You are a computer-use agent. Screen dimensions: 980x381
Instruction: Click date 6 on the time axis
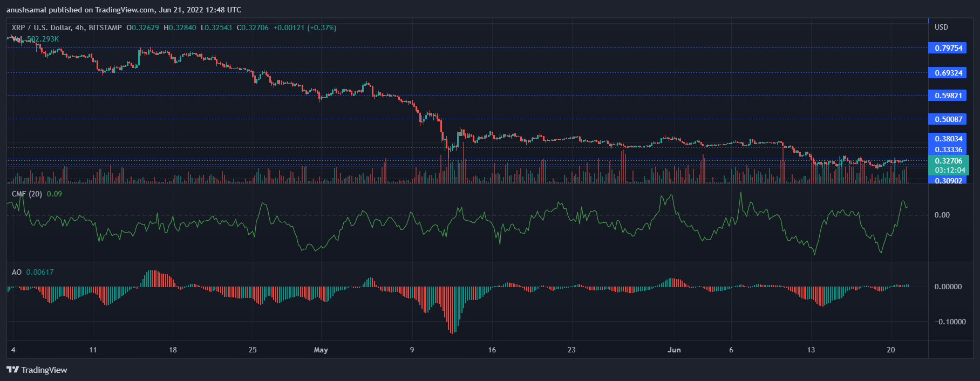731,350
